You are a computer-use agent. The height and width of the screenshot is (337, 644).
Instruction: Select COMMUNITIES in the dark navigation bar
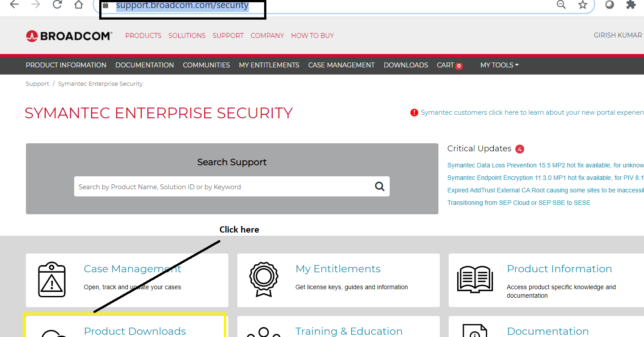[206, 65]
